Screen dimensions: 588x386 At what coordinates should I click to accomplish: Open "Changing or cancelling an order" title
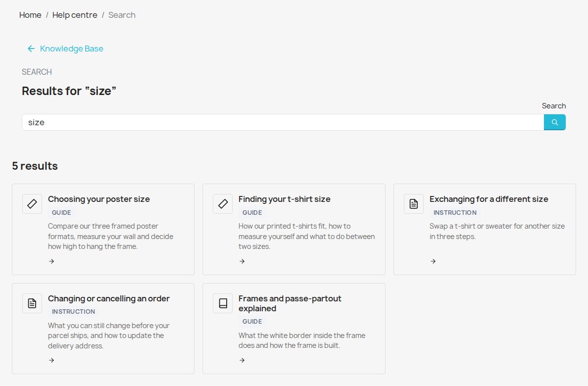coord(109,298)
